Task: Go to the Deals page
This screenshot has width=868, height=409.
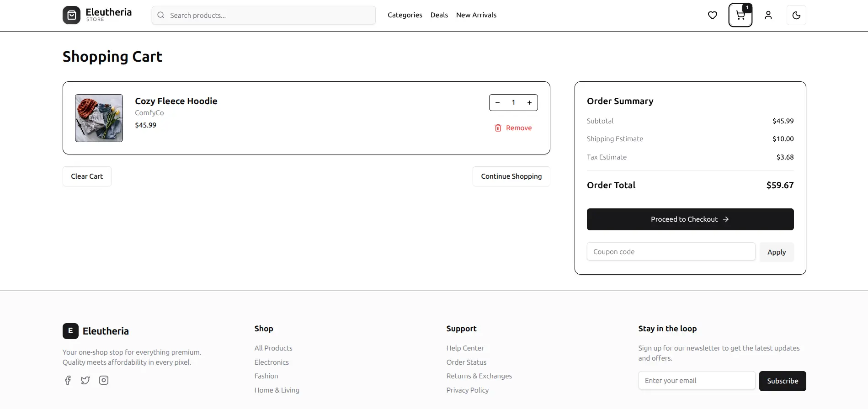Action: coord(439,15)
